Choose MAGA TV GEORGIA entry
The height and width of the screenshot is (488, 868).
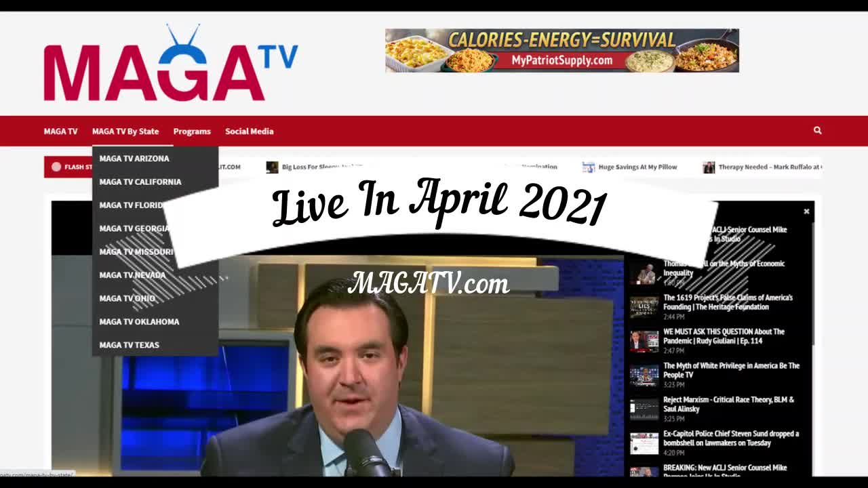pos(134,228)
